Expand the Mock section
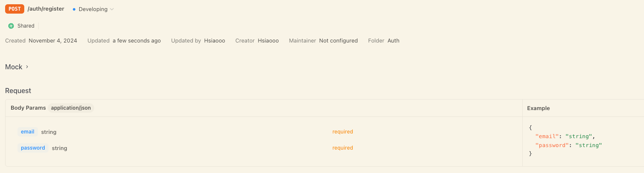 [x=17, y=67]
